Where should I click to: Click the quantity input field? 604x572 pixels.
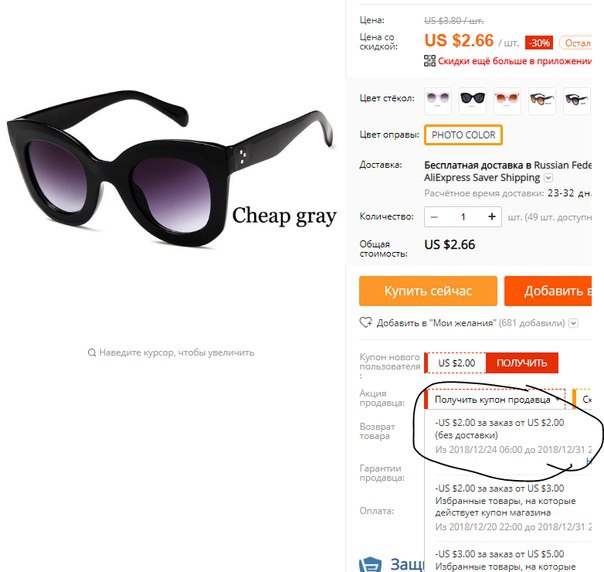(463, 217)
